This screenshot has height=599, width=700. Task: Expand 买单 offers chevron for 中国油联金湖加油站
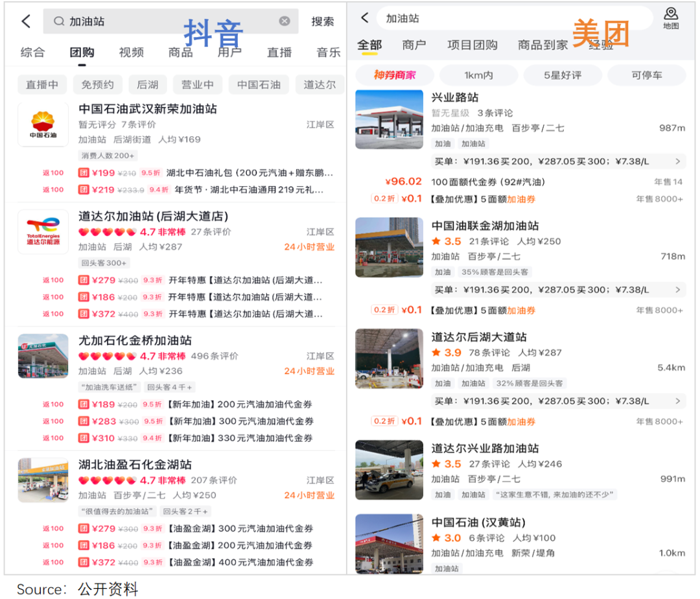point(678,290)
